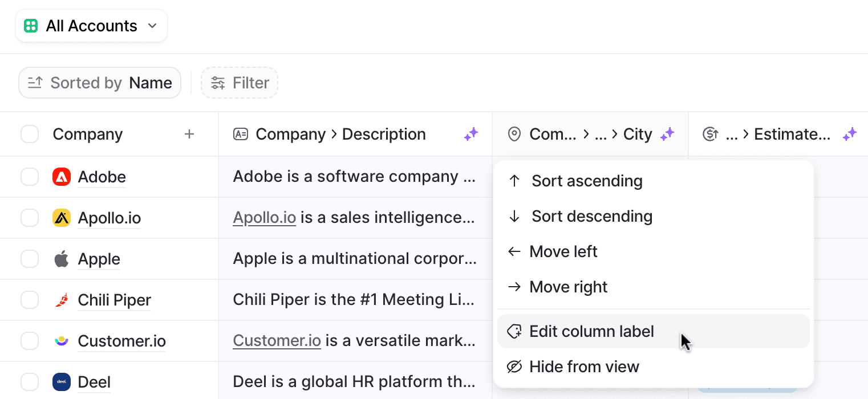Image resolution: width=868 pixels, height=399 pixels.
Task: Open the Customer.io company name in Company column
Action: (x=122, y=341)
